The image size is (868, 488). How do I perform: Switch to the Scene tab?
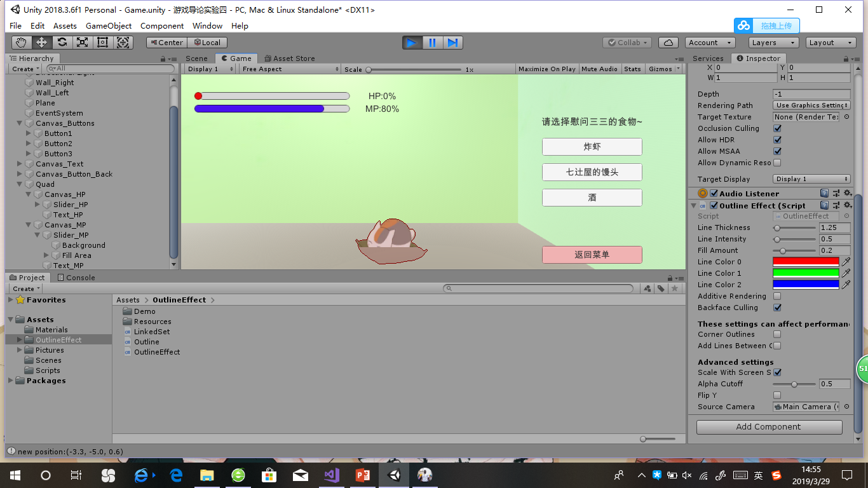click(196, 58)
